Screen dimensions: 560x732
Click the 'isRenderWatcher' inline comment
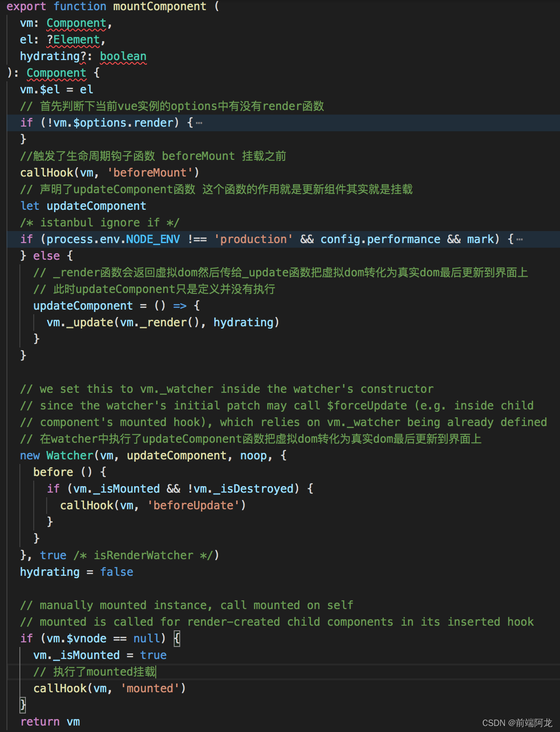click(x=143, y=555)
